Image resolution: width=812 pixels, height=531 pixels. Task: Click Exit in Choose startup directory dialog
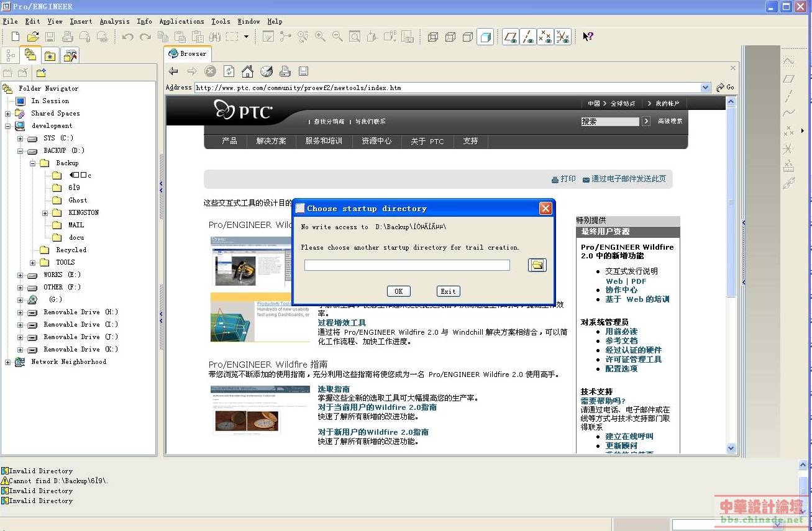pyautogui.click(x=448, y=291)
